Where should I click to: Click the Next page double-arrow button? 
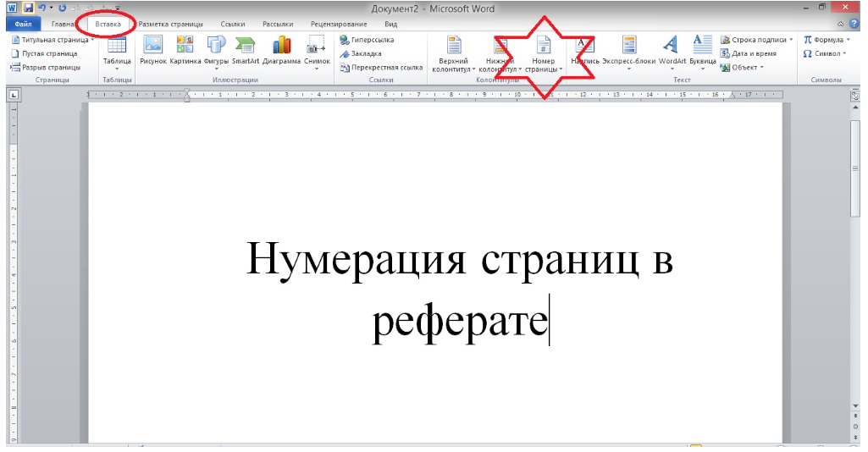855,438
